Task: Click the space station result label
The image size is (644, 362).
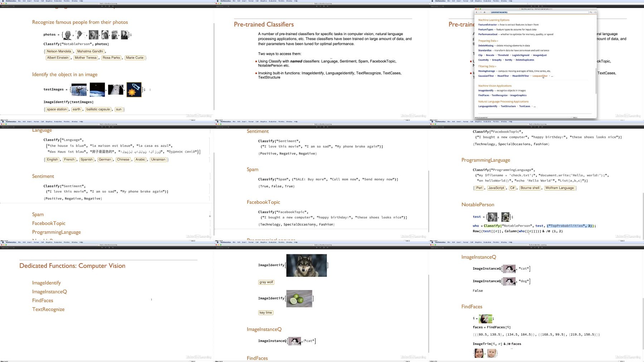Action: pos(57,110)
